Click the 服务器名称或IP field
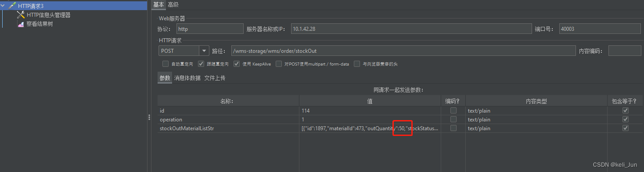 pyautogui.click(x=411, y=29)
